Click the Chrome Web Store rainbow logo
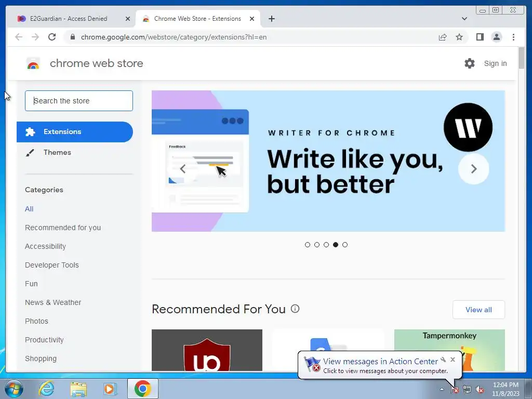532x399 pixels. [33, 63]
